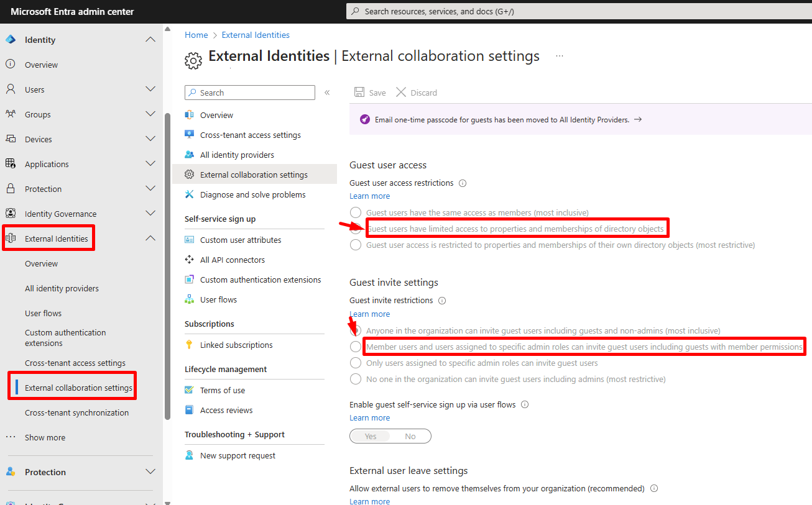Collapse the External Identities chevron

(x=150, y=238)
